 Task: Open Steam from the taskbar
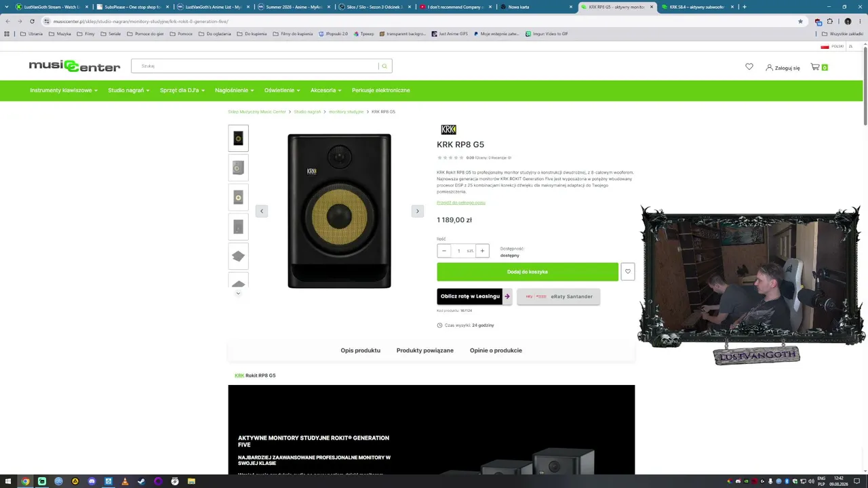141,481
